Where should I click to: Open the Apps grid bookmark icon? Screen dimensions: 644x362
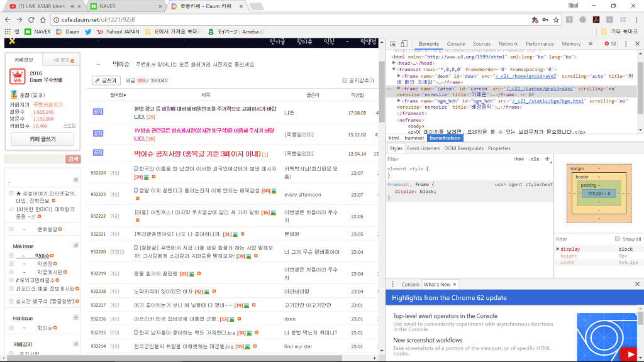8,31
